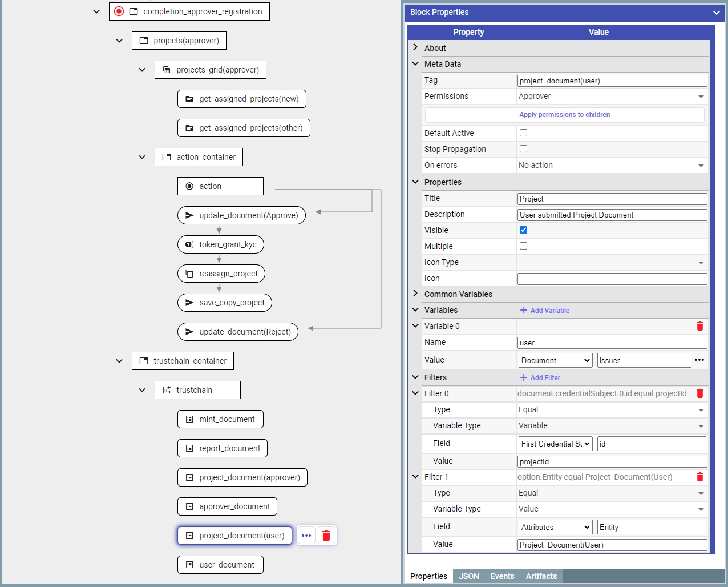The image size is (728, 587).
Task: Delete Variable 0 with trash icon
Action: [699, 326]
